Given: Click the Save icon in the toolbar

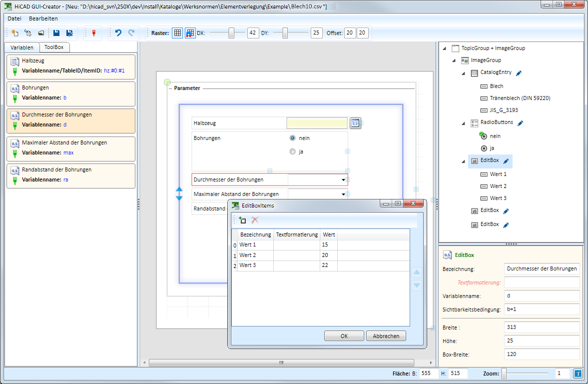Looking at the screenshot, I should coord(56,33).
